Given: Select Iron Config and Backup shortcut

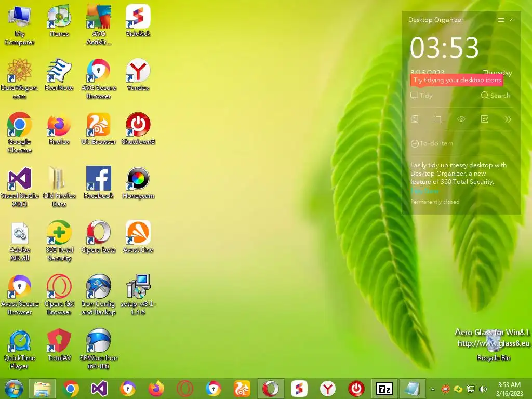Looking at the screenshot, I should click(99, 295).
